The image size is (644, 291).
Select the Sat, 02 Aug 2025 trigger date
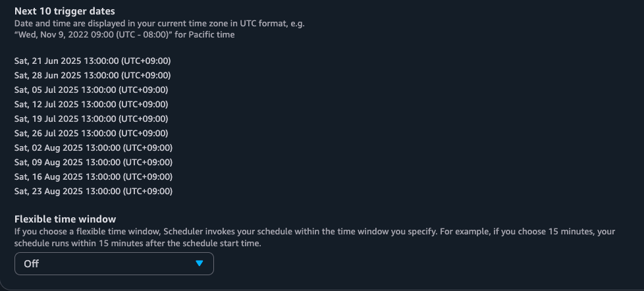[93, 147]
